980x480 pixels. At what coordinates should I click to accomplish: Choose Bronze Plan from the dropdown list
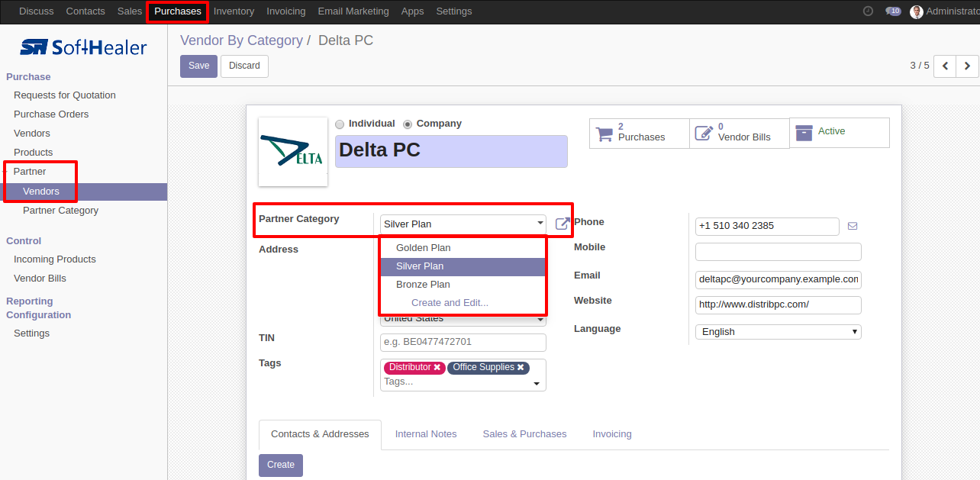463,285
